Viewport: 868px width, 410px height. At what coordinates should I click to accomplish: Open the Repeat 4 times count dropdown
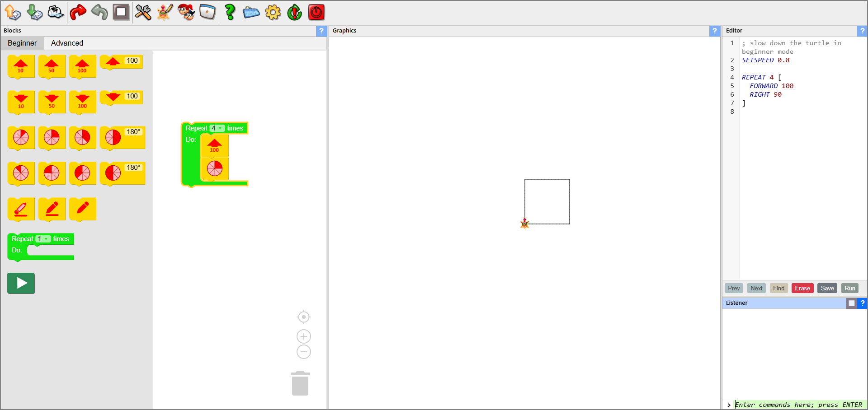pyautogui.click(x=217, y=128)
